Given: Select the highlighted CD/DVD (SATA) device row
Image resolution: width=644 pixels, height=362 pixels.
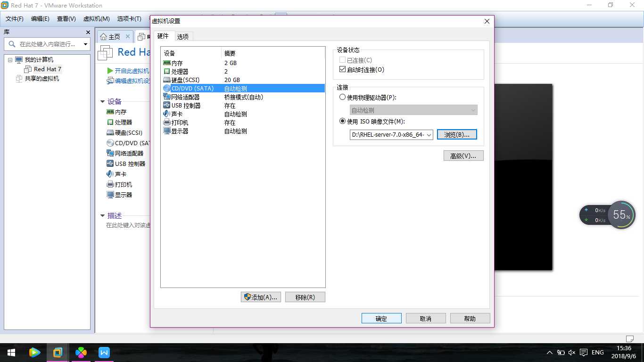Looking at the screenshot, I should point(243,89).
